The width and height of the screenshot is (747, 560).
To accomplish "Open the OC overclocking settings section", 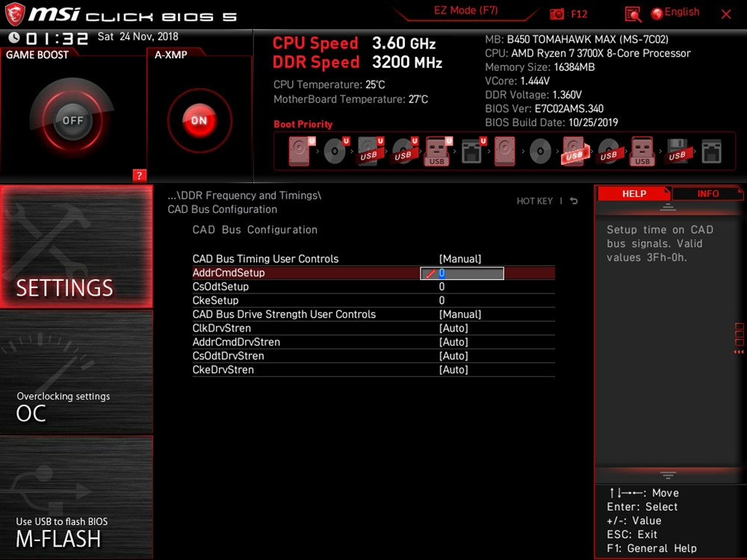I will tap(76, 373).
